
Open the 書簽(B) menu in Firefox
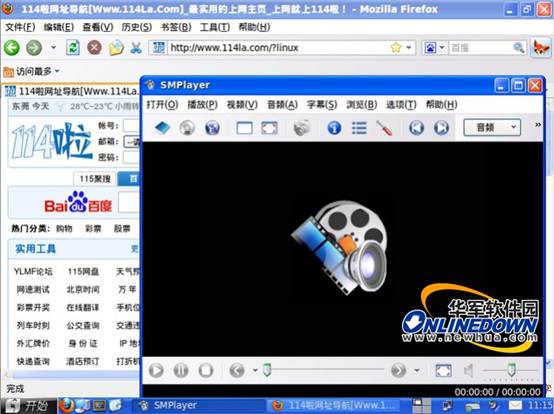coord(176,27)
